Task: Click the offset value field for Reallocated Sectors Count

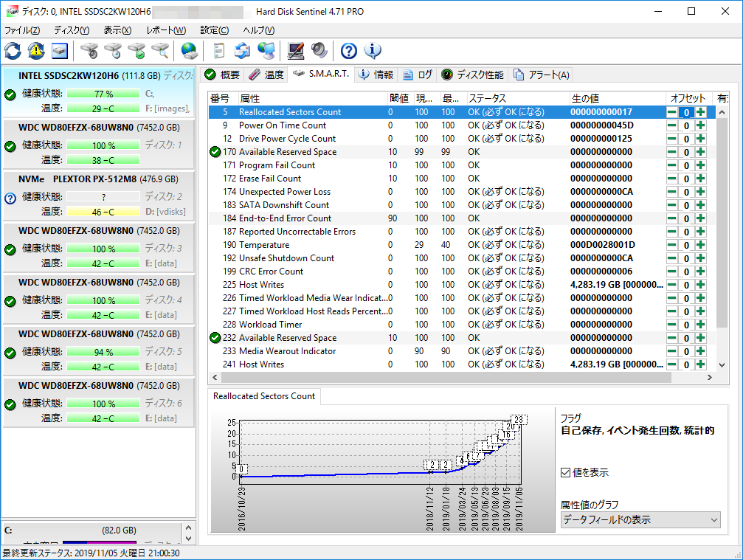Action: (x=686, y=112)
